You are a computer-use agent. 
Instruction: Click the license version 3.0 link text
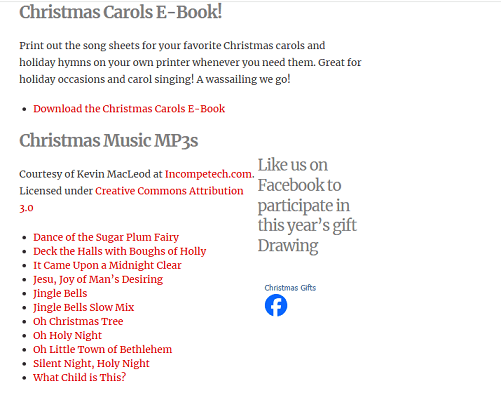(26, 208)
